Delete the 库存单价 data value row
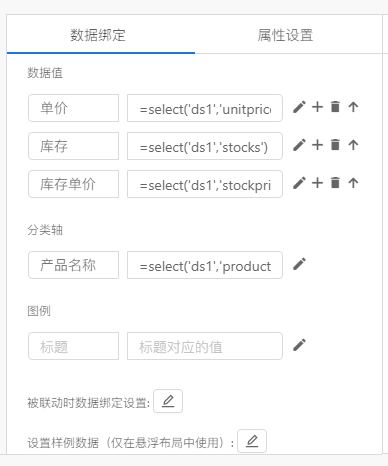Image resolution: width=388 pixels, height=466 pixels. [x=335, y=183]
